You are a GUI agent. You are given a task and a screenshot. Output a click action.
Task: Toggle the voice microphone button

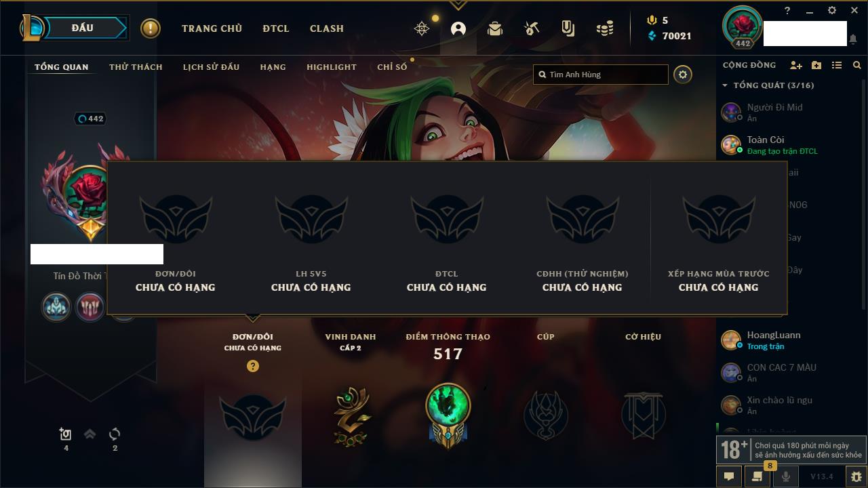(x=785, y=476)
